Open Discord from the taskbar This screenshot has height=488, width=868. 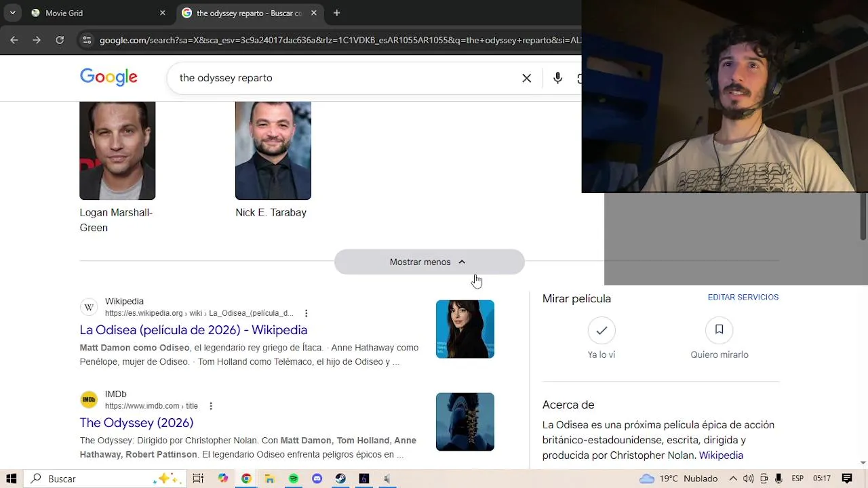[317, 479]
